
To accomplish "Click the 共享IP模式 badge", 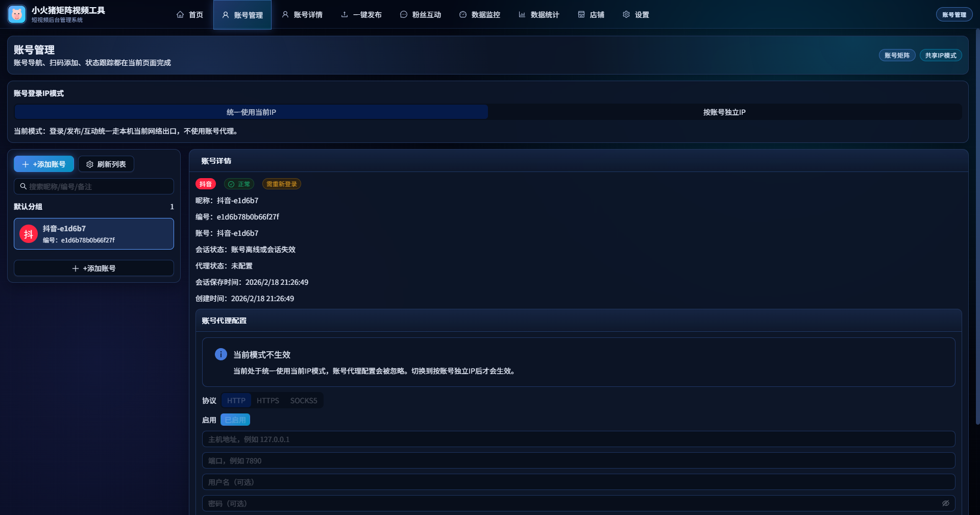I will [941, 56].
